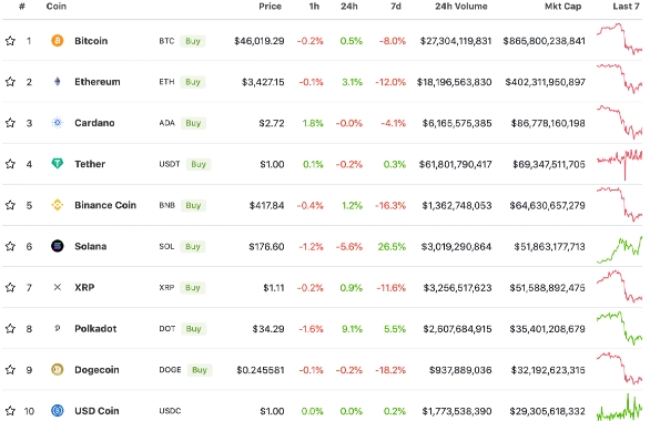The width and height of the screenshot is (650, 421).
Task: Open the Cardano coin name link
Action: (x=95, y=123)
